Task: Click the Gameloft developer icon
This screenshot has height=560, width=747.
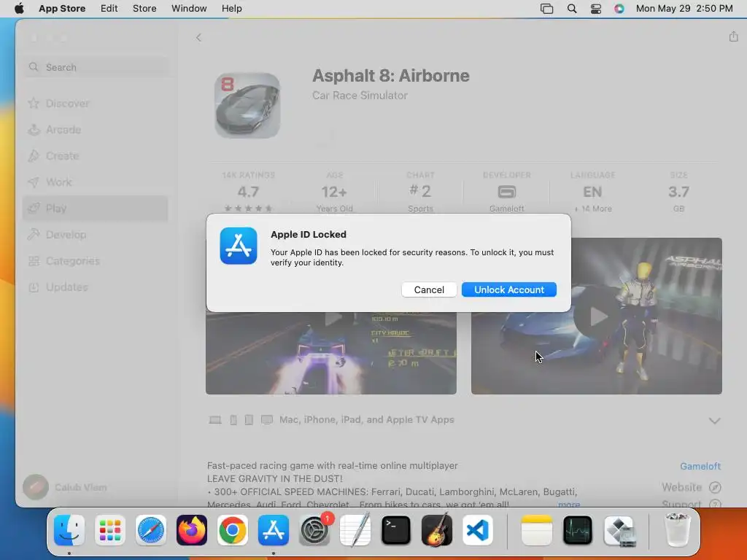Action: point(506,192)
